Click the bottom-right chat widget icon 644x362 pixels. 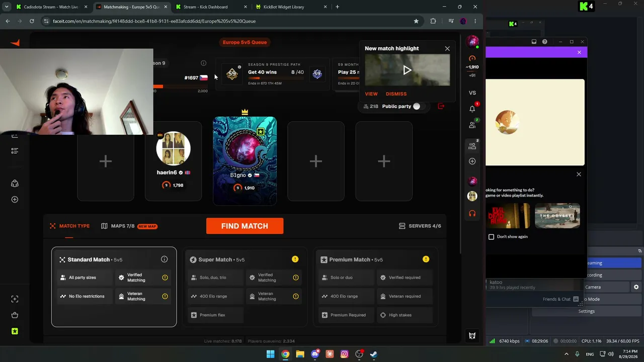[472, 336]
